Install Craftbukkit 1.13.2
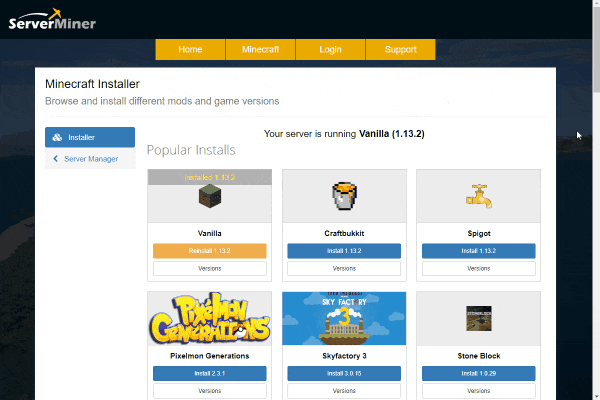 (x=344, y=251)
